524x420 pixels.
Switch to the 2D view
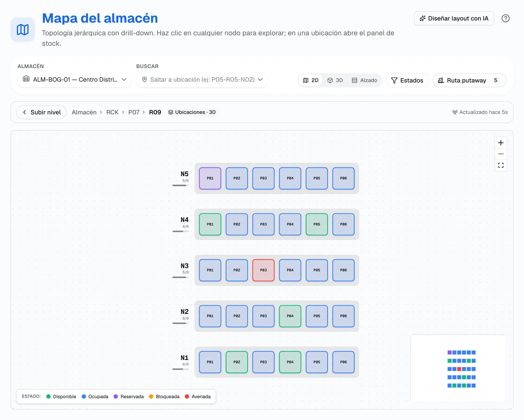pyautogui.click(x=311, y=80)
